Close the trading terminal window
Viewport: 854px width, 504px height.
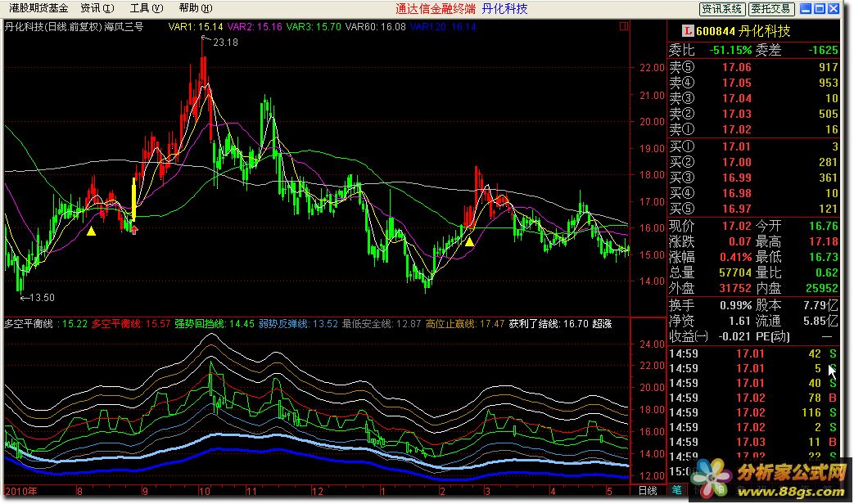point(834,8)
